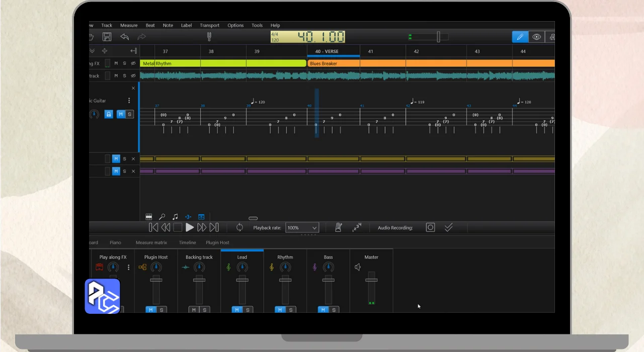Image resolution: width=644 pixels, height=352 pixels.
Task: Open the Transport menu
Action: click(x=209, y=25)
